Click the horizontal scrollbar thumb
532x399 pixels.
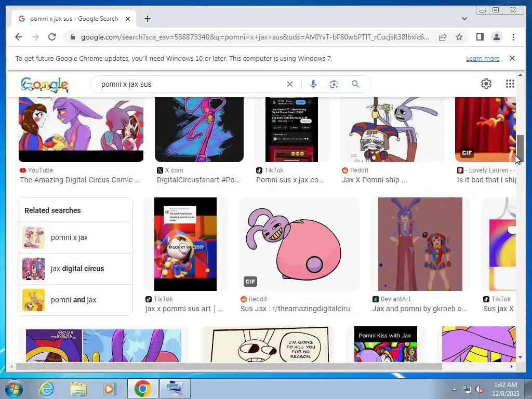point(229,366)
